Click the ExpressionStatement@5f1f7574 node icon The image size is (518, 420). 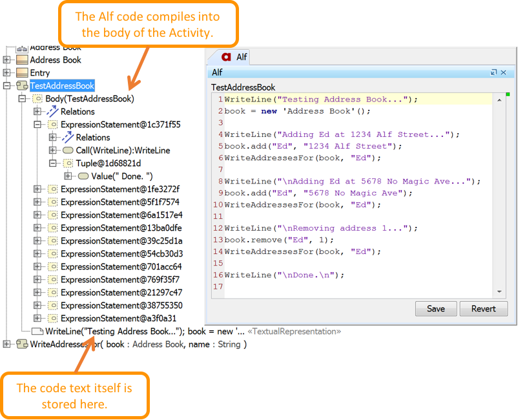pos(52,202)
